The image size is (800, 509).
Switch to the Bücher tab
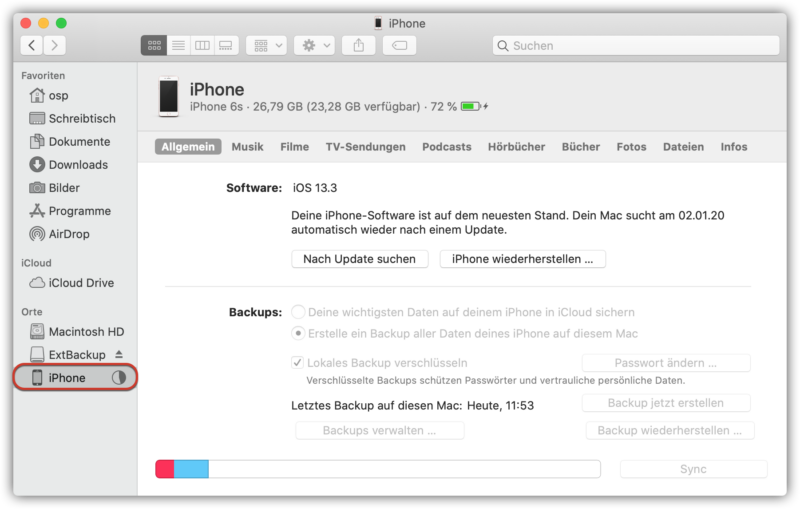(581, 147)
